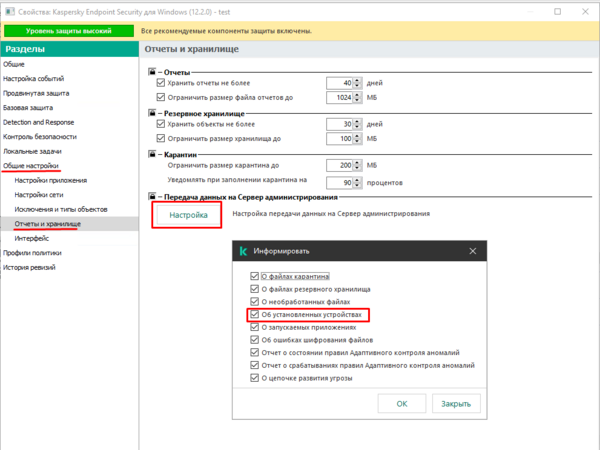Select Настройки сети subsection
The height and width of the screenshot is (450, 600).
pyautogui.click(x=39, y=195)
